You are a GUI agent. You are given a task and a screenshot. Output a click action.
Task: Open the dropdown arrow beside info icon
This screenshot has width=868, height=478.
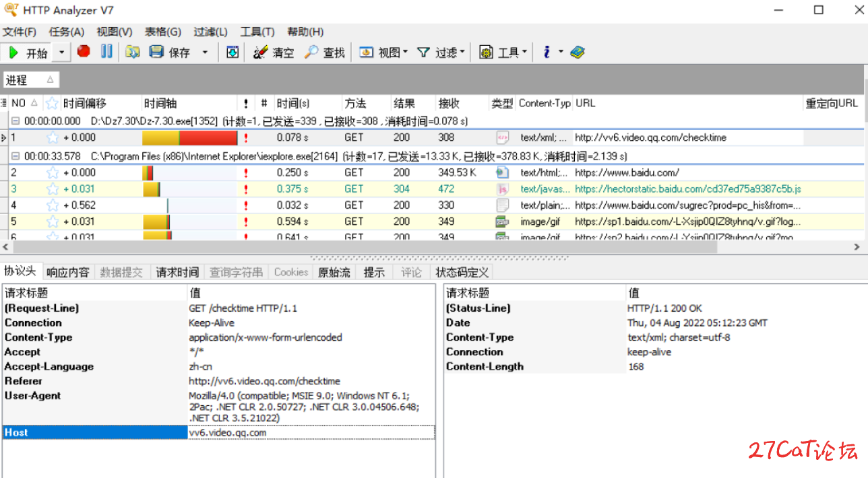[x=561, y=53]
